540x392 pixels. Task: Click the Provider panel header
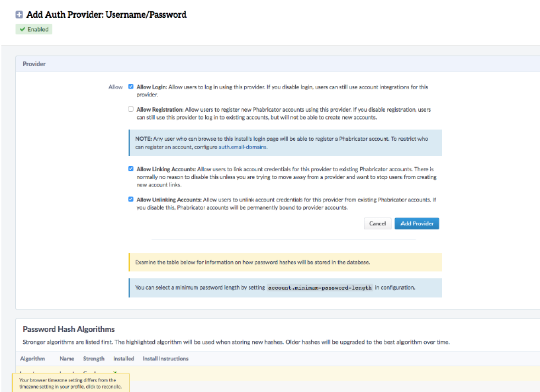tap(277, 64)
